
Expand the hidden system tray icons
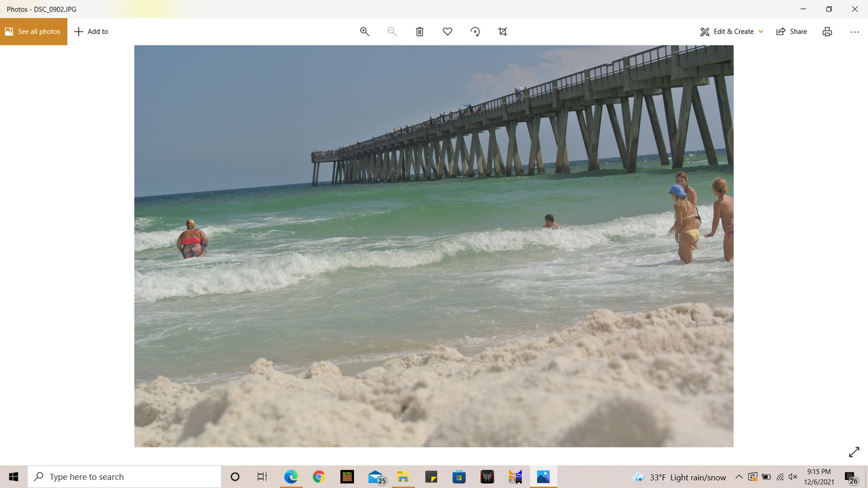point(738,476)
